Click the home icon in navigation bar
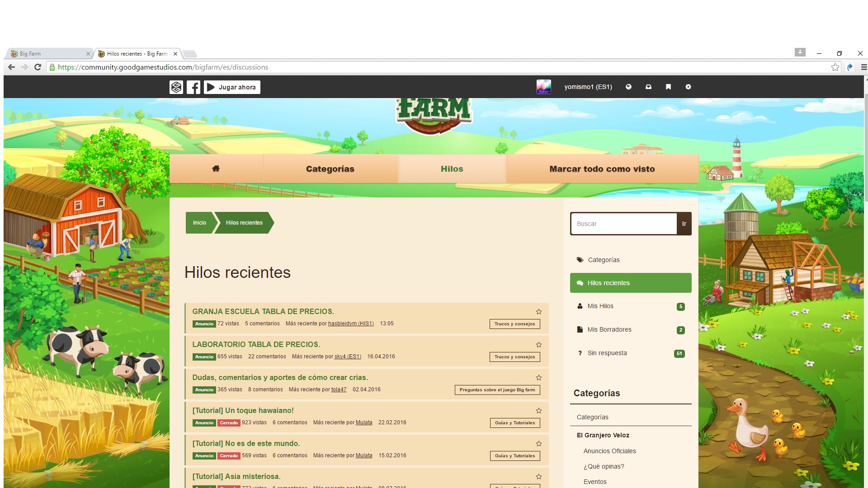This screenshot has width=868, height=488. pyautogui.click(x=216, y=169)
